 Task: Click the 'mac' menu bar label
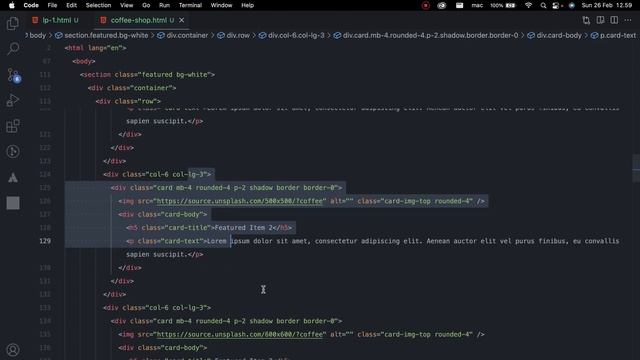click(x=477, y=5)
